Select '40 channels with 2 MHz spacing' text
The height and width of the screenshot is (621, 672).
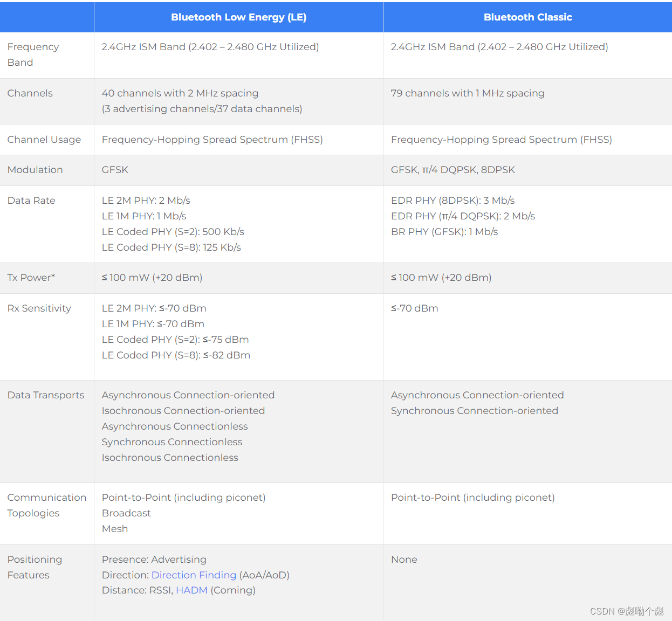pos(180,93)
